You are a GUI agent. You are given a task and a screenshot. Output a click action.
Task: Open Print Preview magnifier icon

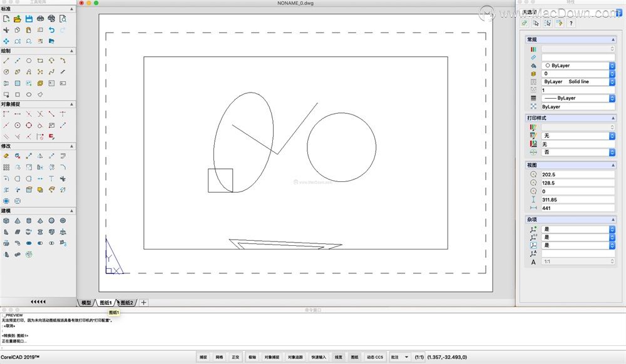[x=63, y=18]
